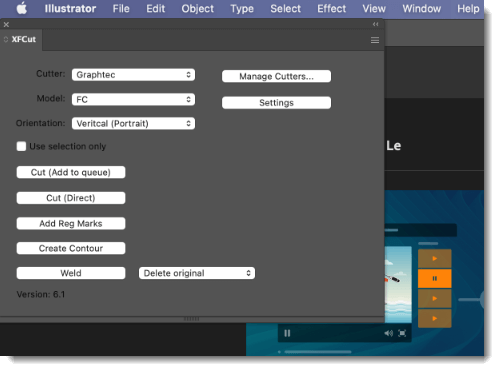Screen dimensions: 499x371
Task: Click the Version: 6.1 text
Action: tap(41, 294)
